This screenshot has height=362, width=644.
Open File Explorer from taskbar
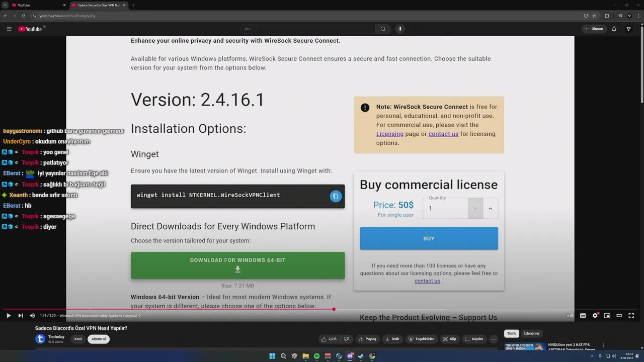[x=305, y=356]
